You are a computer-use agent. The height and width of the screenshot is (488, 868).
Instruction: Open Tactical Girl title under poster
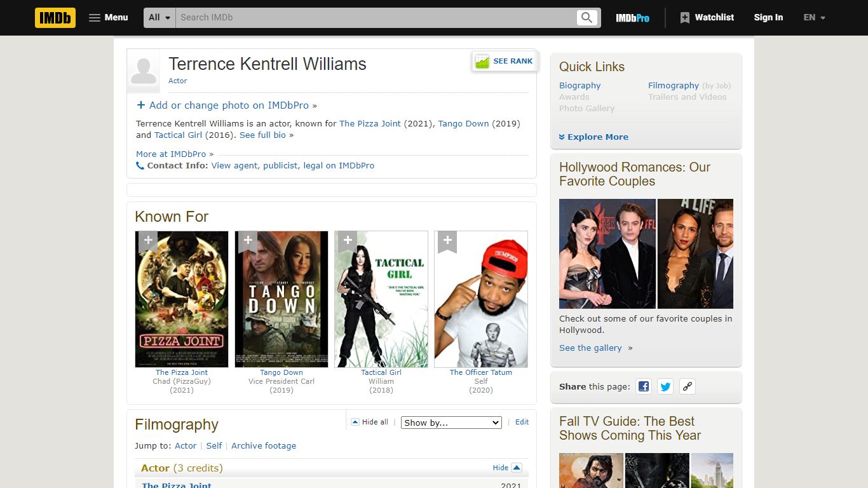[x=381, y=373]
